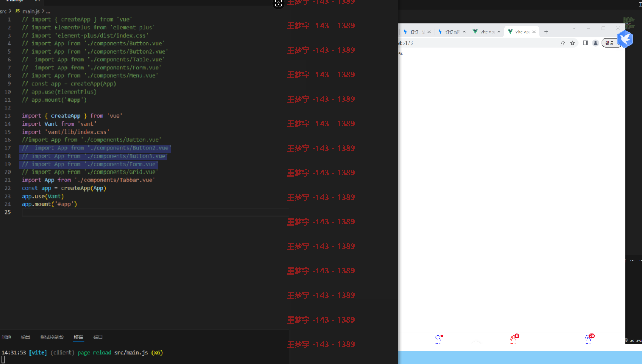Click the blue bird floating assistant icon
This screenshot has width=642, height=364.
(x=625, y=38)
